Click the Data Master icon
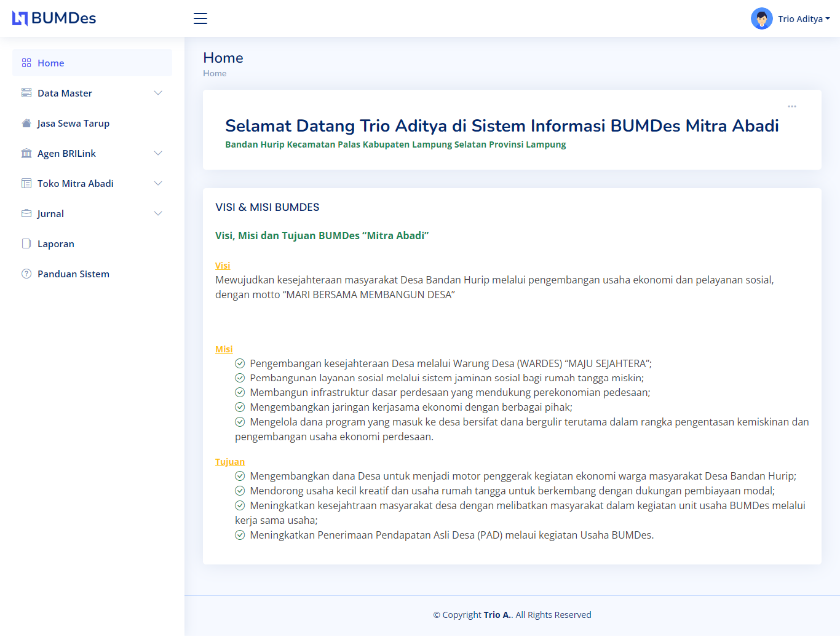This screenshot has width=840, height=637. point(26,93)
